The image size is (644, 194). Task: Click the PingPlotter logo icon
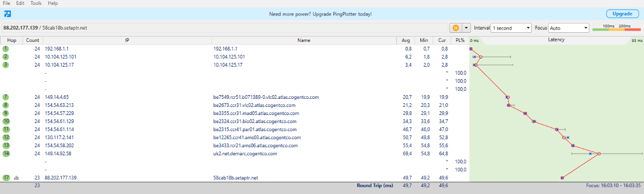(x=8, y=13)
